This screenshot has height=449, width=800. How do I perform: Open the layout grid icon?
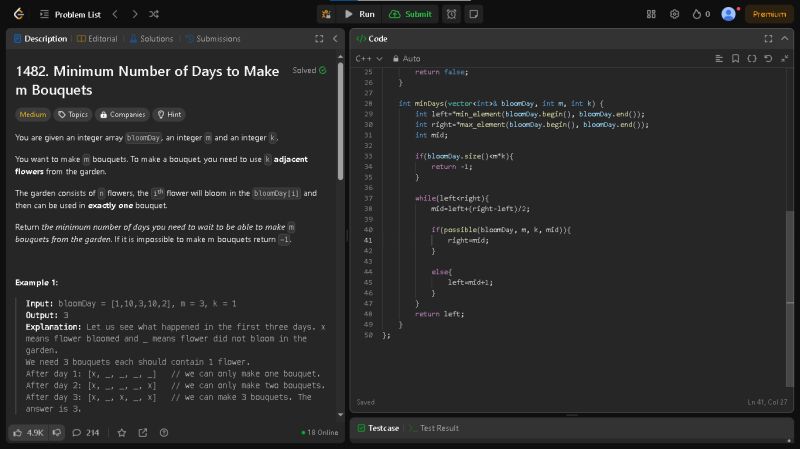pos(651,14)
